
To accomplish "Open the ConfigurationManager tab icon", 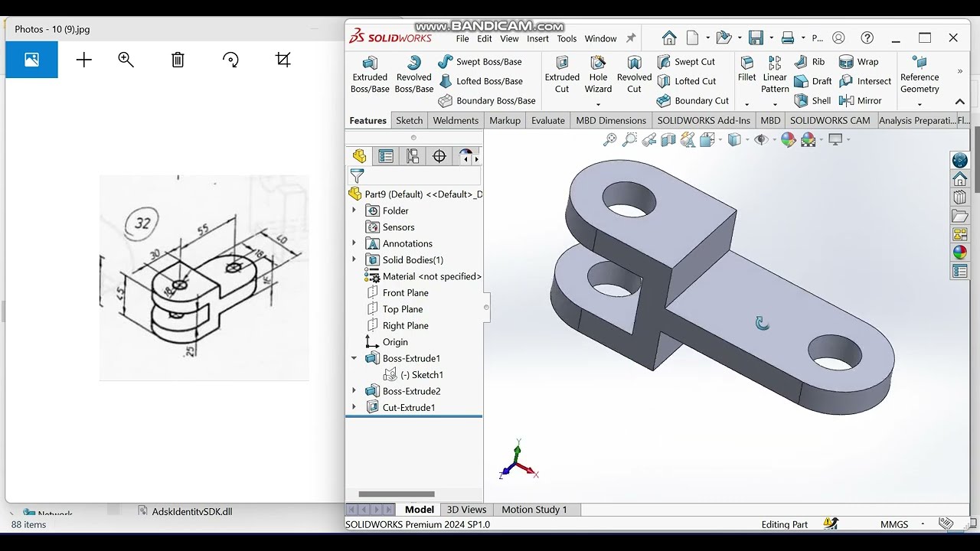I will (x=413, y=156).
